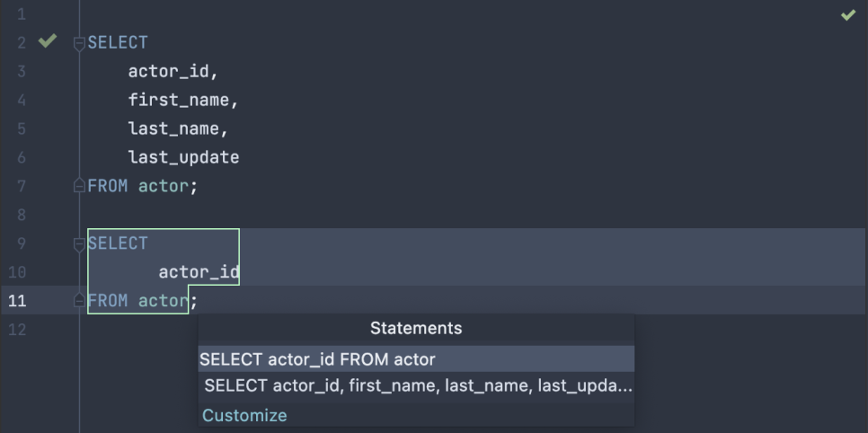The width and height of the screenshot is (868, 433).
Task: Click last_name on line 5
Action: click(173, 129)
